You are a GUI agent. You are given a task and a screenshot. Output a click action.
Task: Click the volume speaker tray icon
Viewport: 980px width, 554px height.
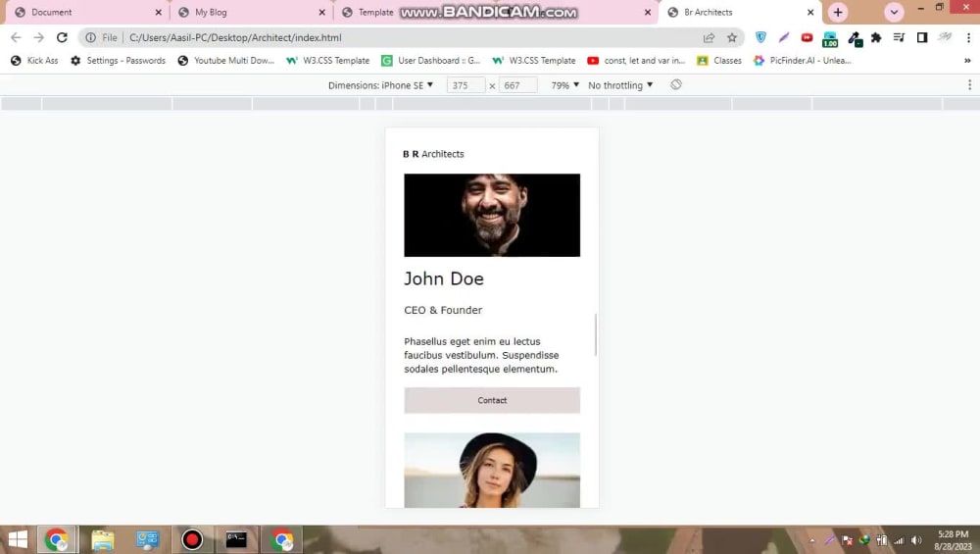(915, 540)
